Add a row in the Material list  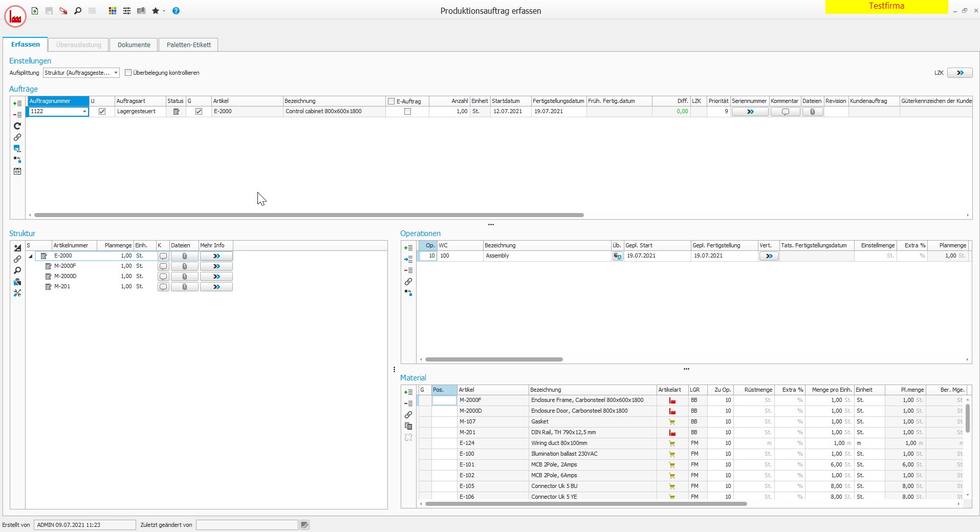point(408,392)
